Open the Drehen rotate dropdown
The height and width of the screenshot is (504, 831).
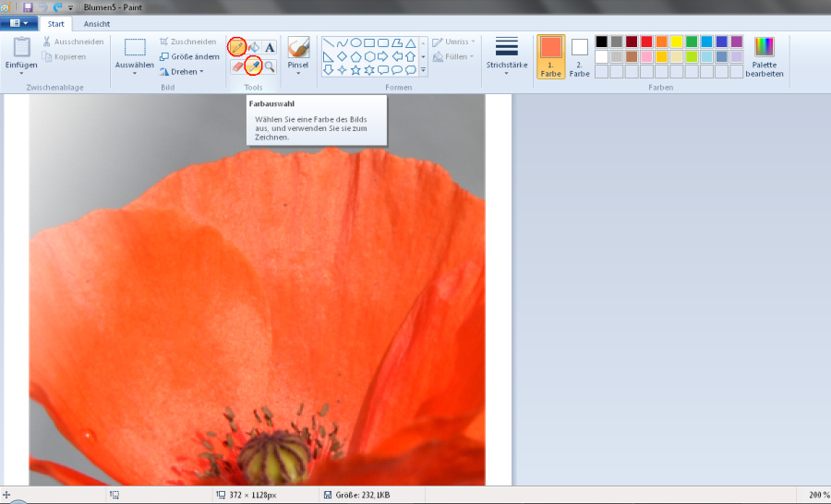[183, 72]
